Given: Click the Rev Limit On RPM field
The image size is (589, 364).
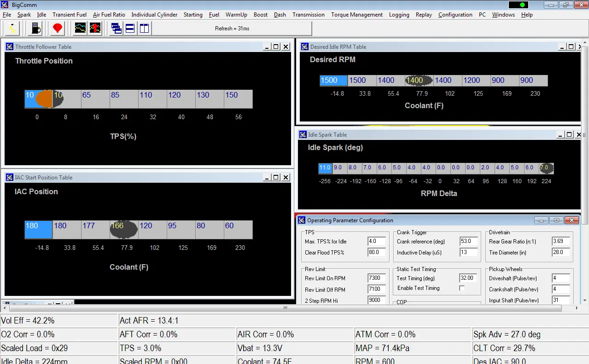Looking at the screenshot, I should click(377, 278).
